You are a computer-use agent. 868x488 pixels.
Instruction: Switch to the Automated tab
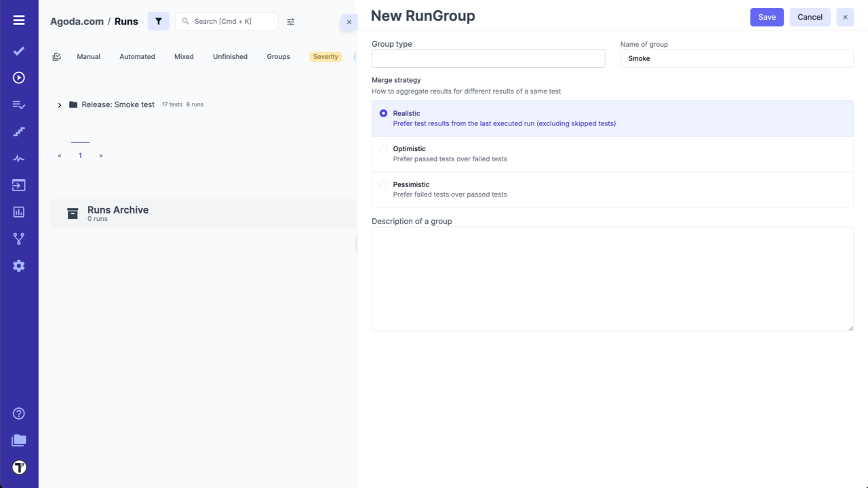[137, 57]
